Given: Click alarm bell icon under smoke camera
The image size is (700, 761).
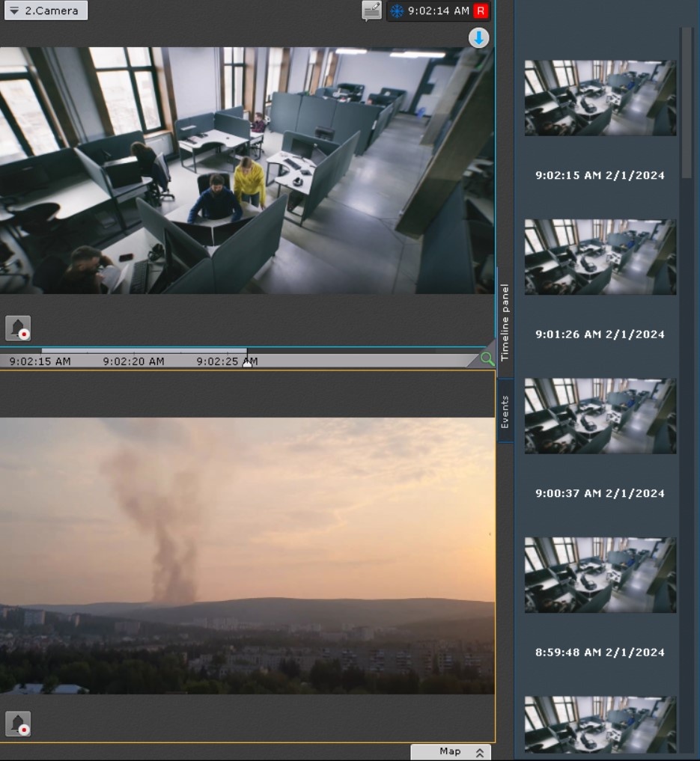Looking at the screenshot, I should (x=18, y=724).
